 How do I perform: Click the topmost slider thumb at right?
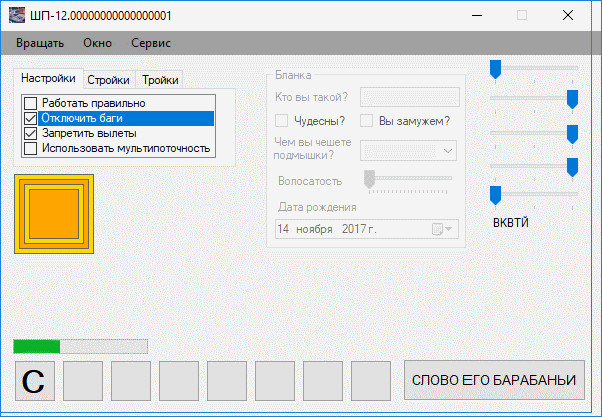[494, 69]
